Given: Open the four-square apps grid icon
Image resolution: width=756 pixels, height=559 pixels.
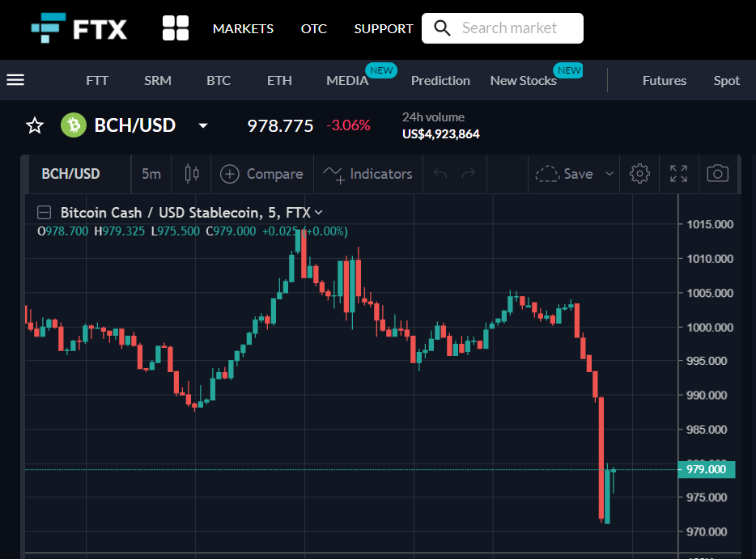Looking at the screenshot, I should pyautogui.click(x=176, y=28).
